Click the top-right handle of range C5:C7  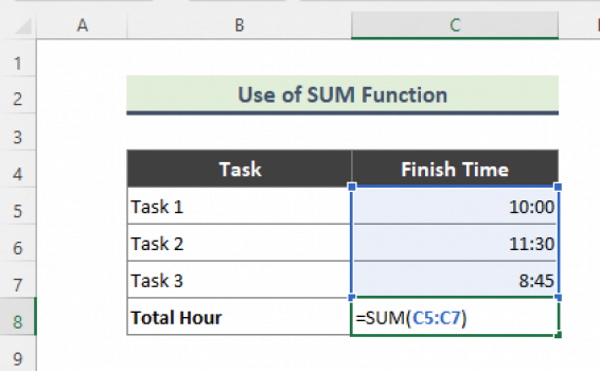pyautogui.click(x=558, y=187)
